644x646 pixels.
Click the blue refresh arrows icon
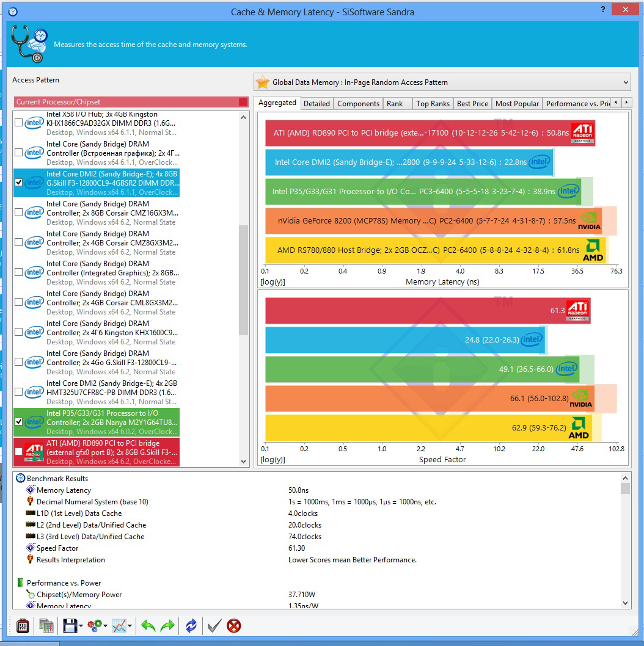click(x=191, y=626)
